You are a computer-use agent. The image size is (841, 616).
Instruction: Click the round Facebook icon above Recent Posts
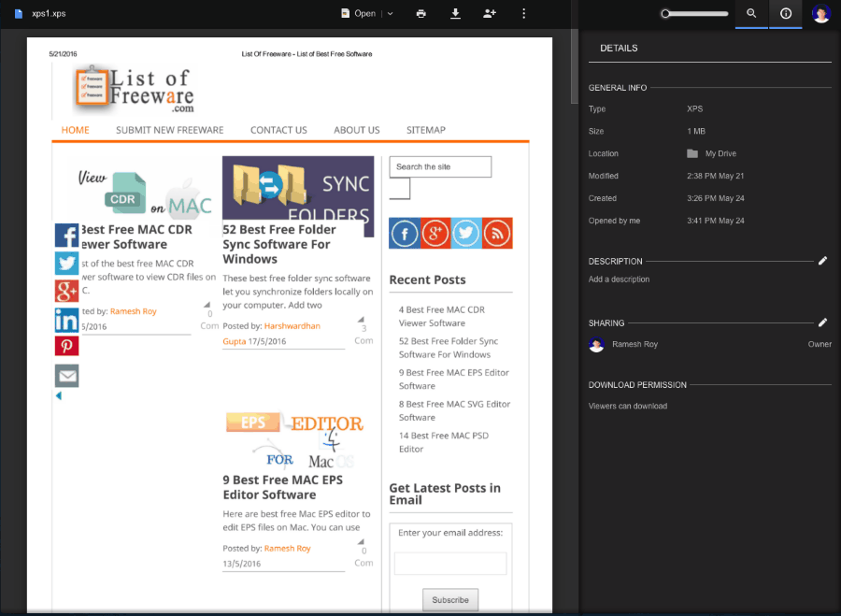405,234
